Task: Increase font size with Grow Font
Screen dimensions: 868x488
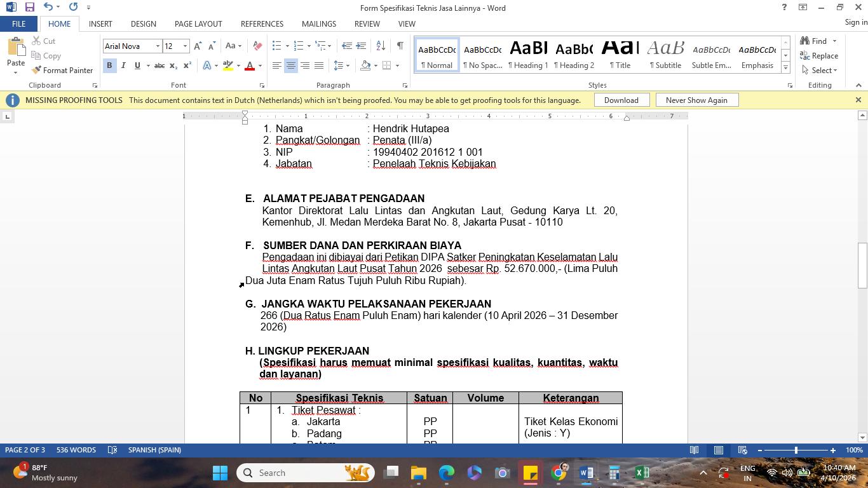Action: pos(198,46)
